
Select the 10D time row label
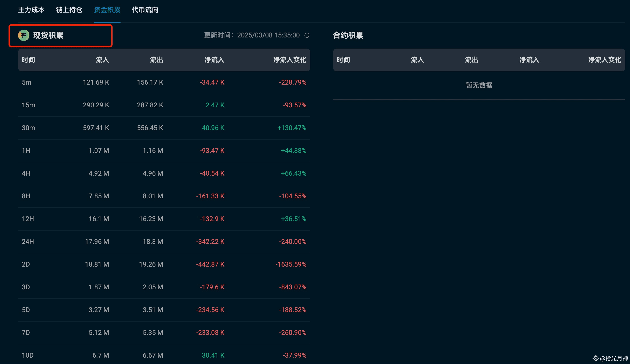click(x=28, y=355)
